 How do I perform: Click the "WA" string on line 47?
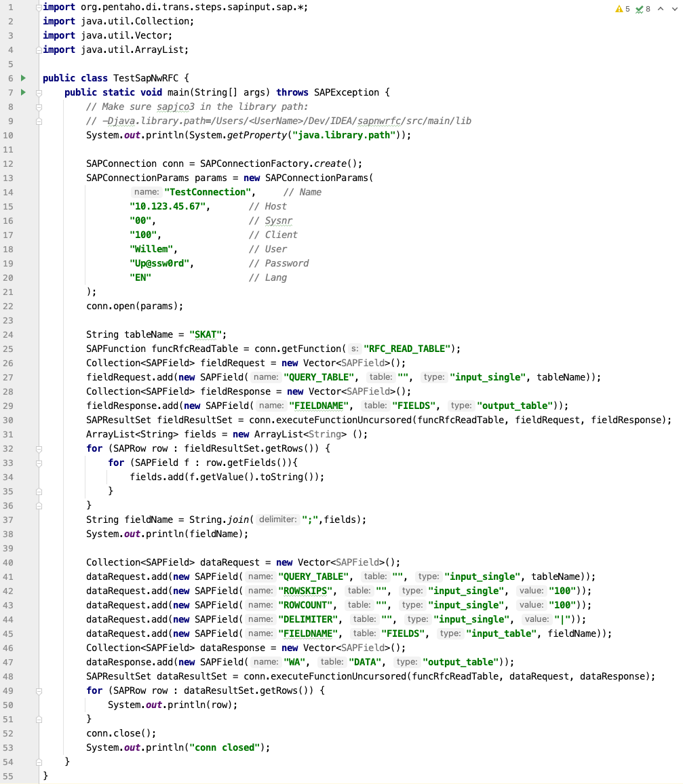tap(294, 662)
